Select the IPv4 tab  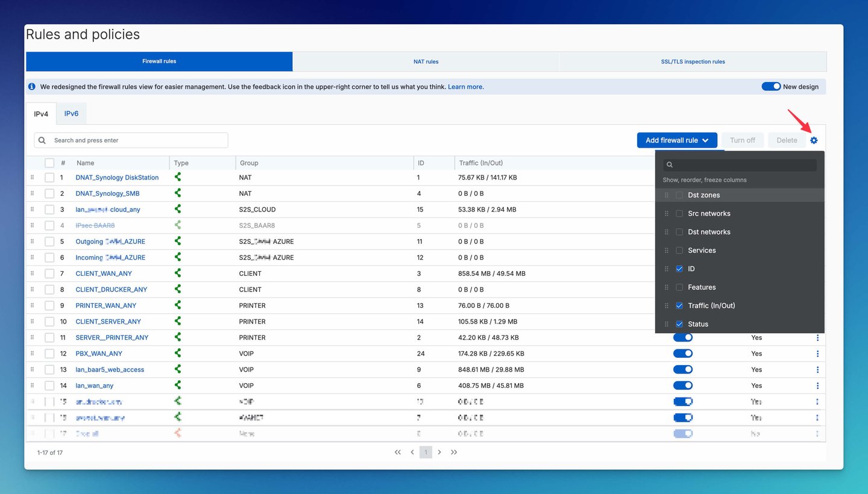41,114
